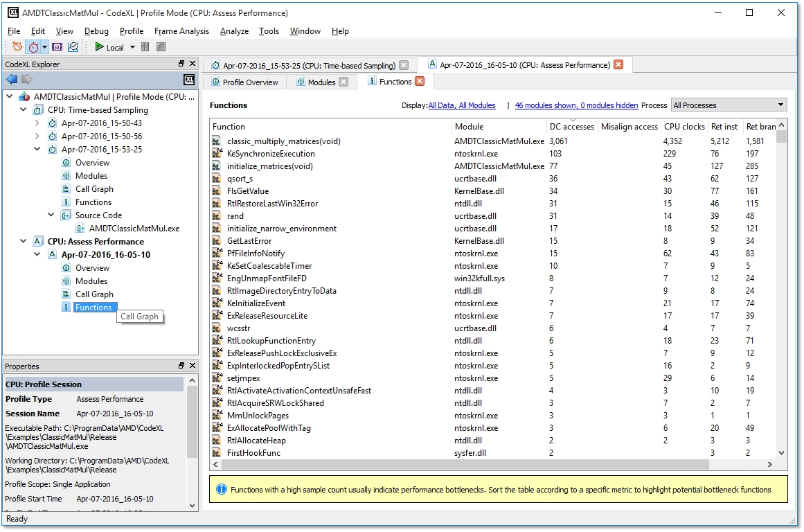Open the Debug menu
Viewport: 804px width, 532px height.
pos(96,30)
